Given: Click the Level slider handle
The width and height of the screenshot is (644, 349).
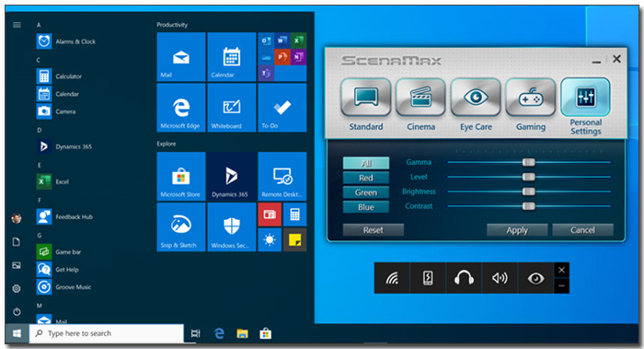Looking at the screenshot, I should [529, 177].
